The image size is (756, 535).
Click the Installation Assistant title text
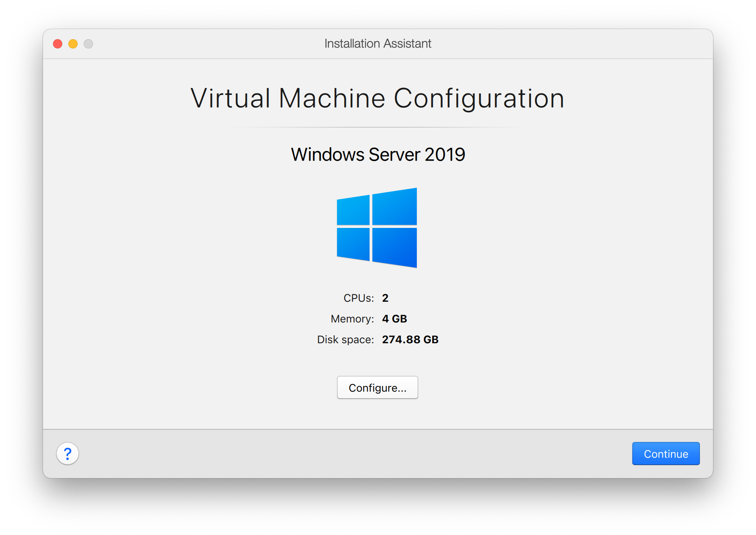click(x=378, y=44)
